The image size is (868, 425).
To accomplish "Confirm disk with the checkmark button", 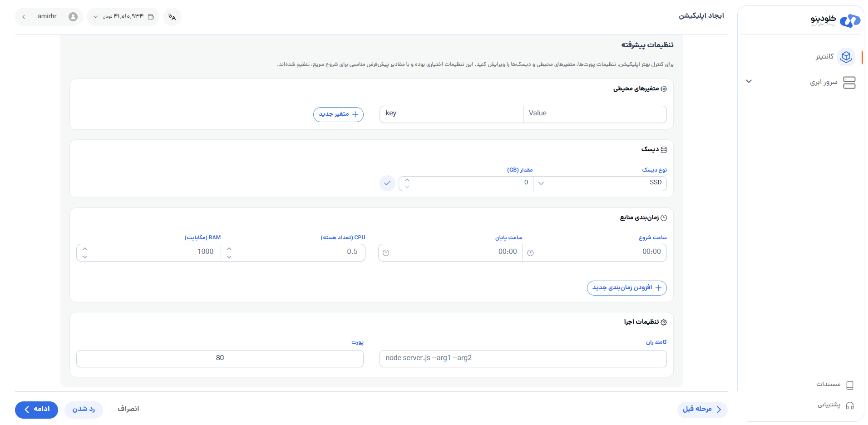I will point(387,183).
